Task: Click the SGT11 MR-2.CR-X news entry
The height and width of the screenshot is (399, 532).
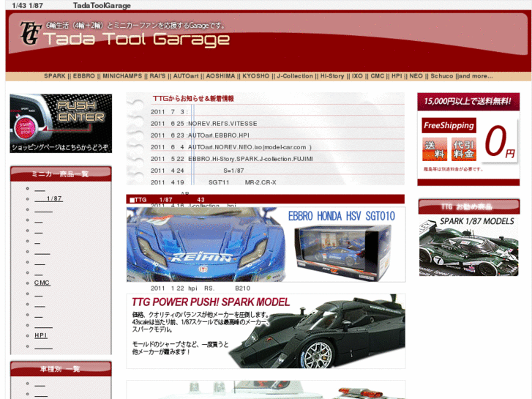Action: click(214, 182)
